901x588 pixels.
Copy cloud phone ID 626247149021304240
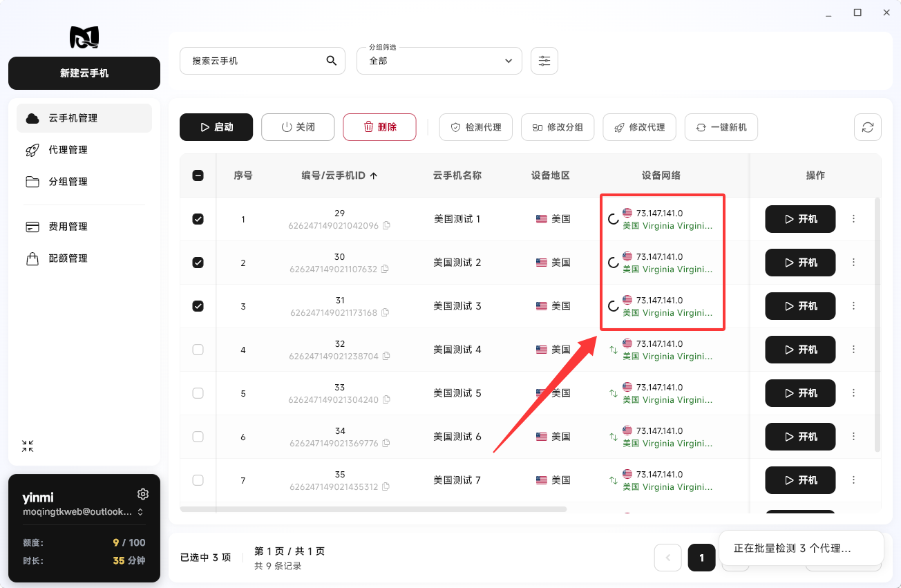click(x=386, y=399)
